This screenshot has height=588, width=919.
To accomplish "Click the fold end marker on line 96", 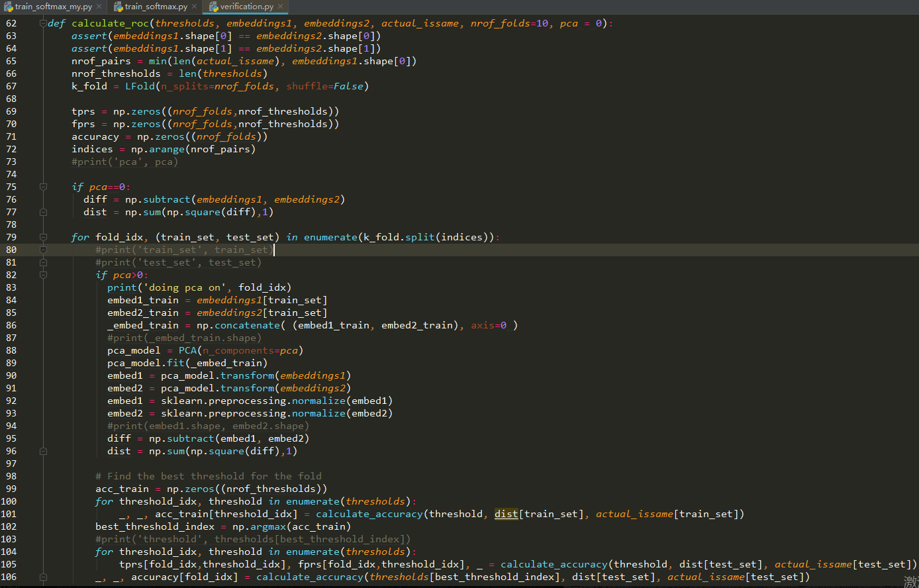I will pyautogui.click(x=43, y=451).
